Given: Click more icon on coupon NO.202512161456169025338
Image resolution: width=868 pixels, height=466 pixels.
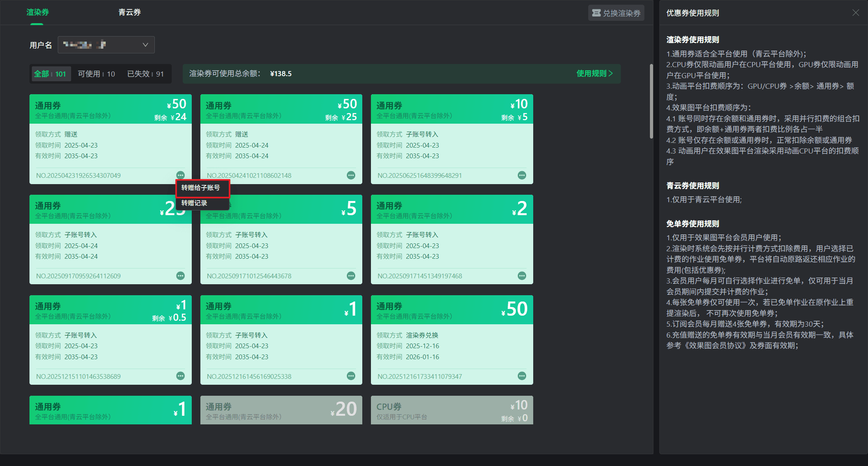Looking at the screenshot, I should pos(351,376).
